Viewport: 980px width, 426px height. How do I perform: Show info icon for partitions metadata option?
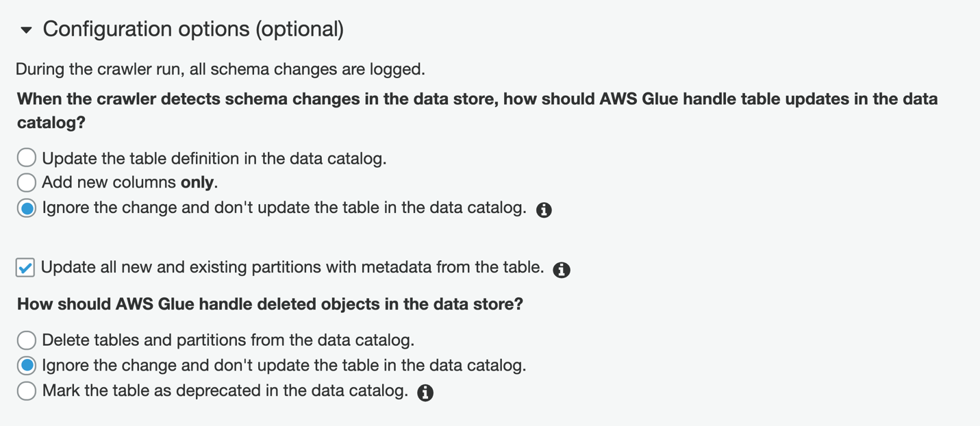click(x=562, y=270)
